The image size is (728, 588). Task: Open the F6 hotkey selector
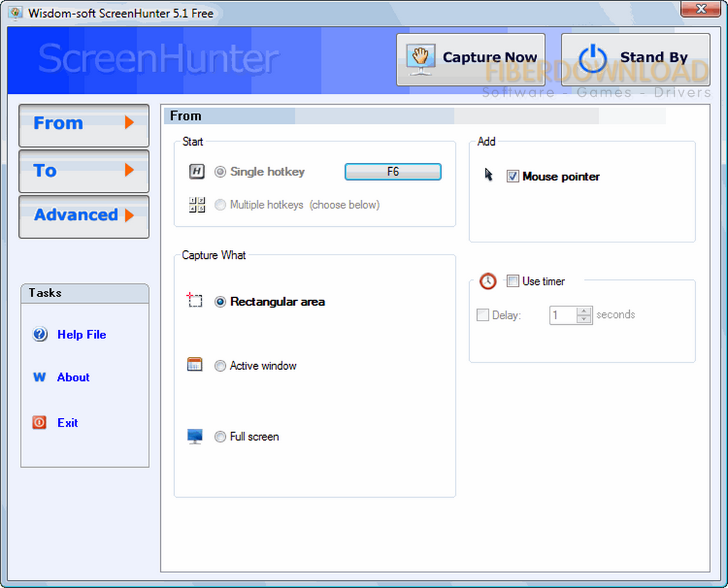click(x=392, y=172)
